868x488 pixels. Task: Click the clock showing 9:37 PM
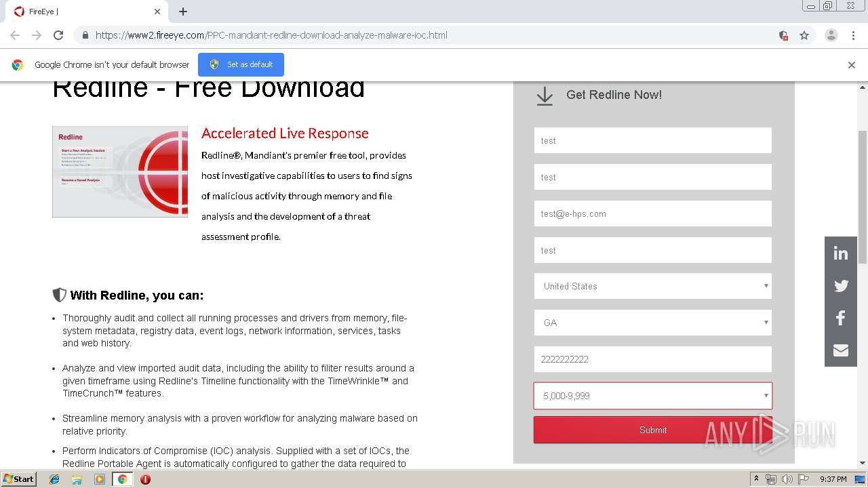click(x=833, y=479)
